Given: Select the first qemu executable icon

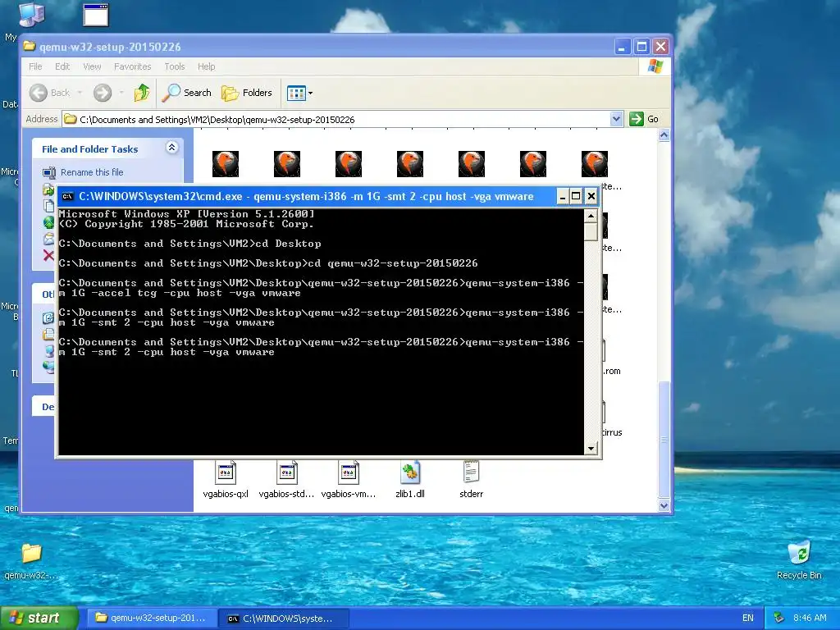Looking at the screenshot, I should (226, 164).
